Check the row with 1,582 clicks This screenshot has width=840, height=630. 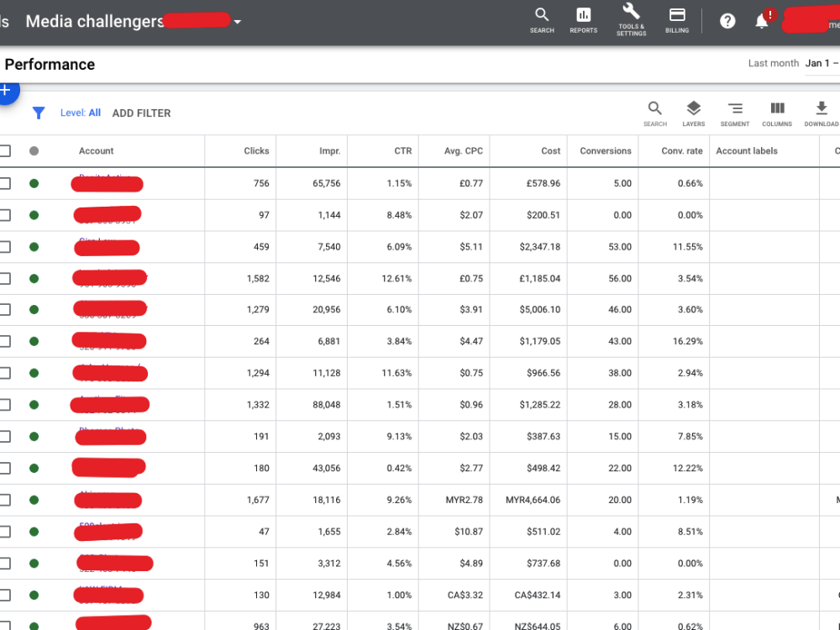click(5, 279)
